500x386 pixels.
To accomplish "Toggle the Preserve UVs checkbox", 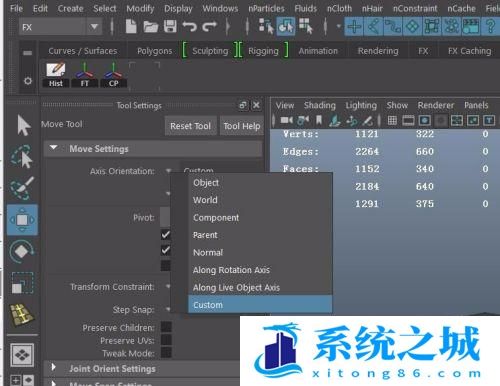I will coord(166,340).
